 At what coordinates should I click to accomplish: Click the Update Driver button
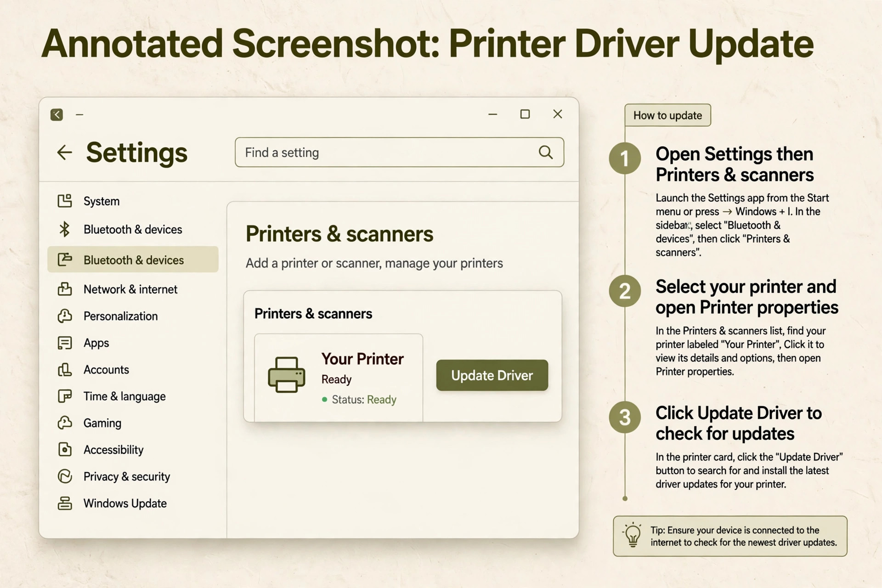click(x=492, y=375)
